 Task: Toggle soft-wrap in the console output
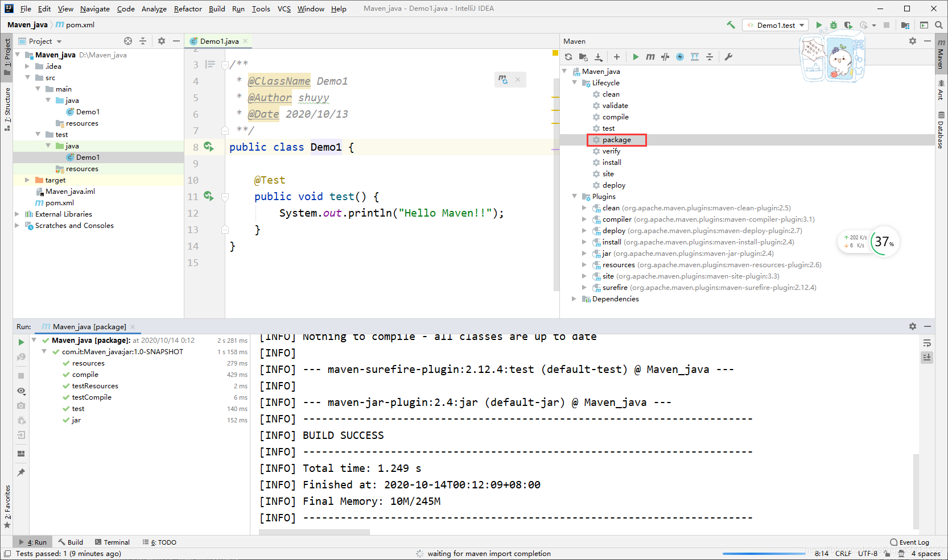927,343
